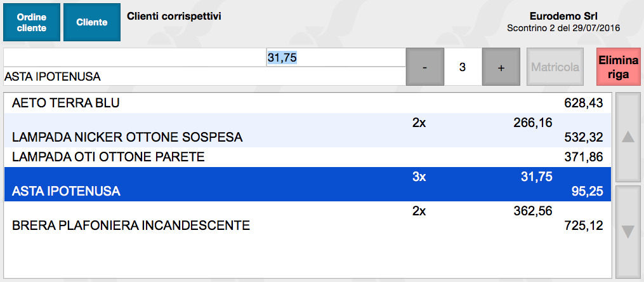Open the Ordine cliente button

click(31, 22)
